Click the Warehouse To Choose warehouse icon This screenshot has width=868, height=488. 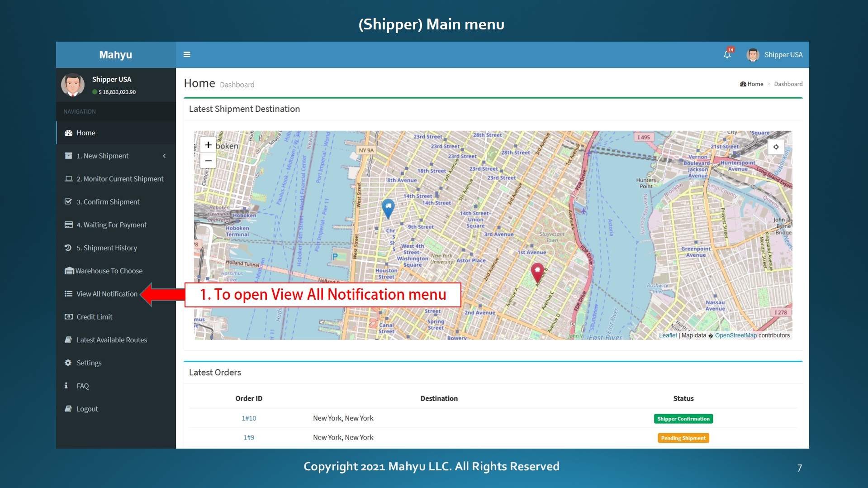[69, 271]
